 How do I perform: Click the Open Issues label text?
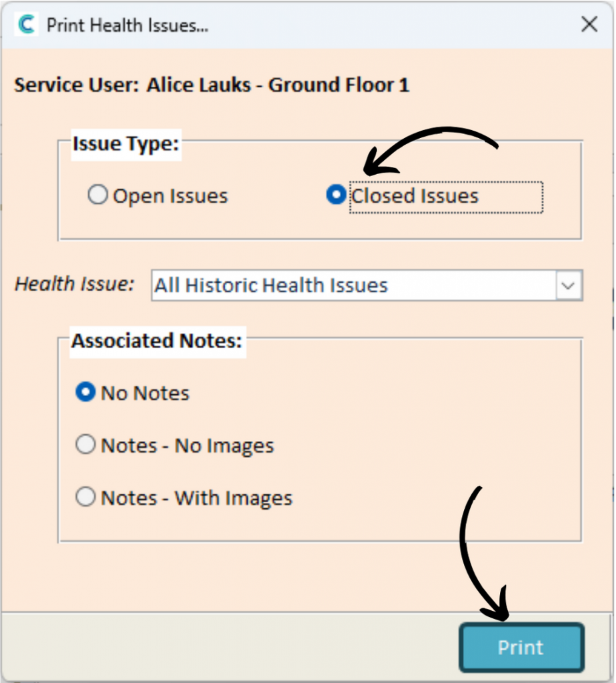coord(170,196)
